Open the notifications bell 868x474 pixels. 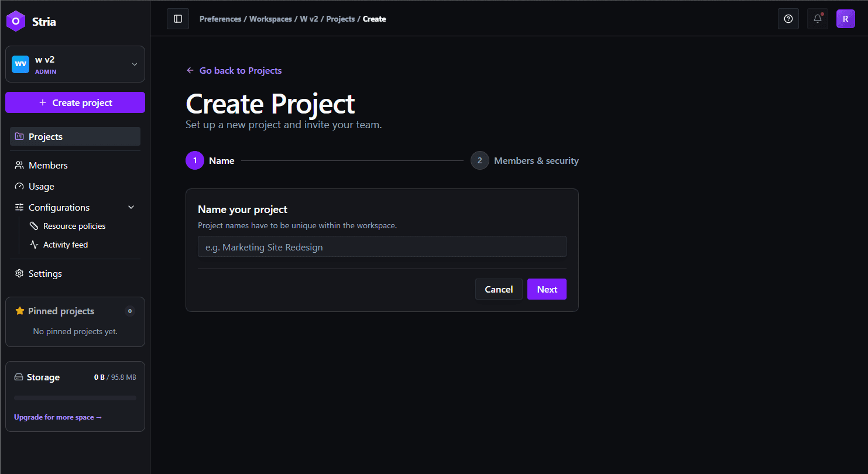pyautogui.click(x=818, y=19)
